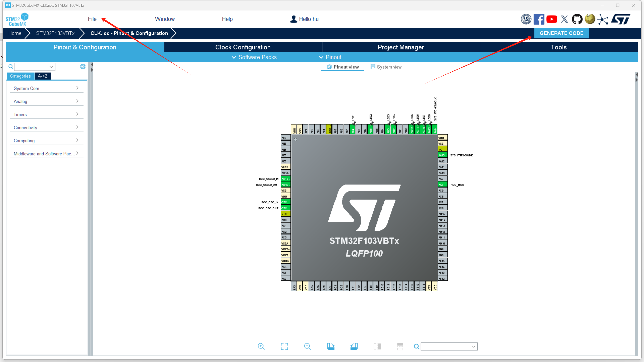Select the Pinout view toggle

[x=343, y=67]
